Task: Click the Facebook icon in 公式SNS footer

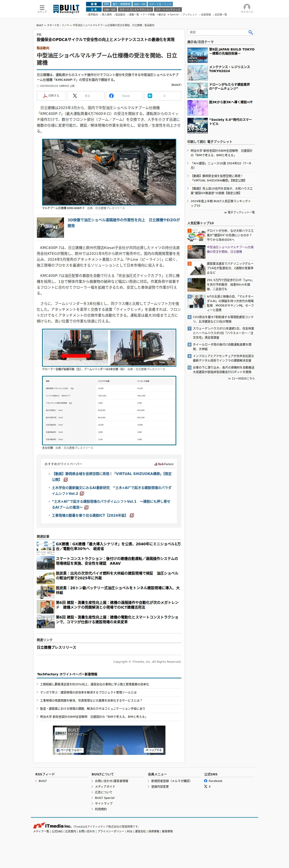Action: coord(205,781)
